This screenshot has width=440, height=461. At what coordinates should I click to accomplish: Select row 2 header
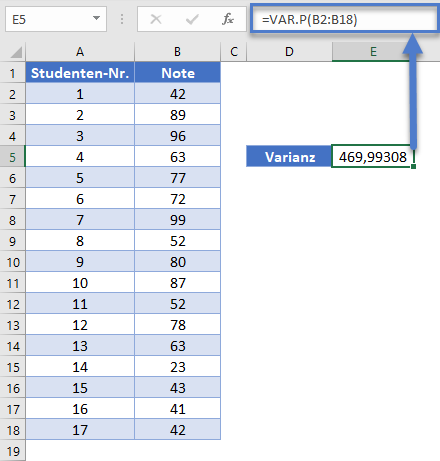pyautogui.click(x=13, y=94)
